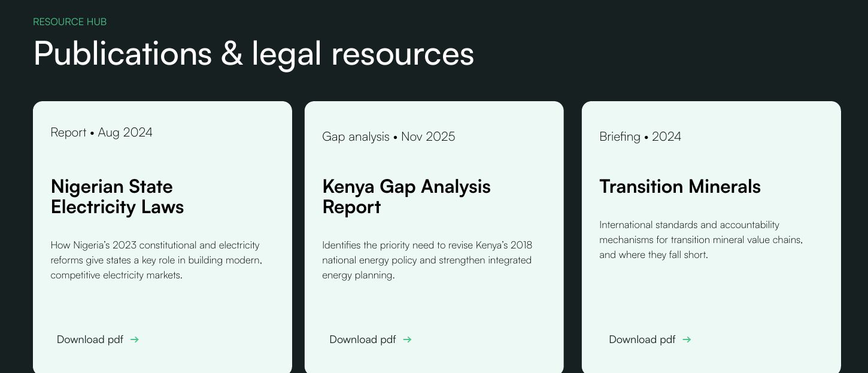Click the arrow icon on Kenya Gap Analysis Report card
Screen dimensions: 868x373
tap(407, 339)
